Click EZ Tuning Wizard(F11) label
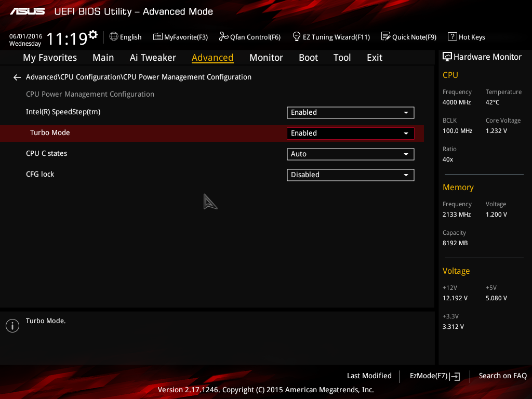532x399 pixels. click(336, 37)
